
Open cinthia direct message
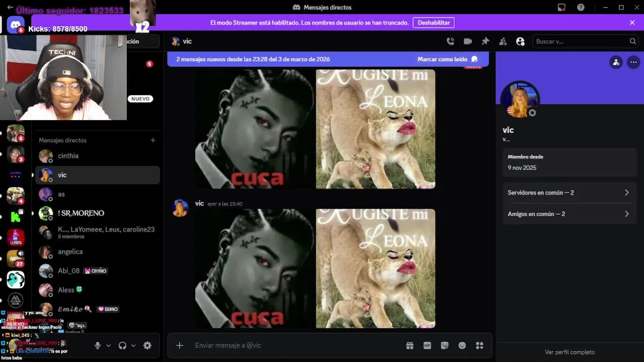98,156
